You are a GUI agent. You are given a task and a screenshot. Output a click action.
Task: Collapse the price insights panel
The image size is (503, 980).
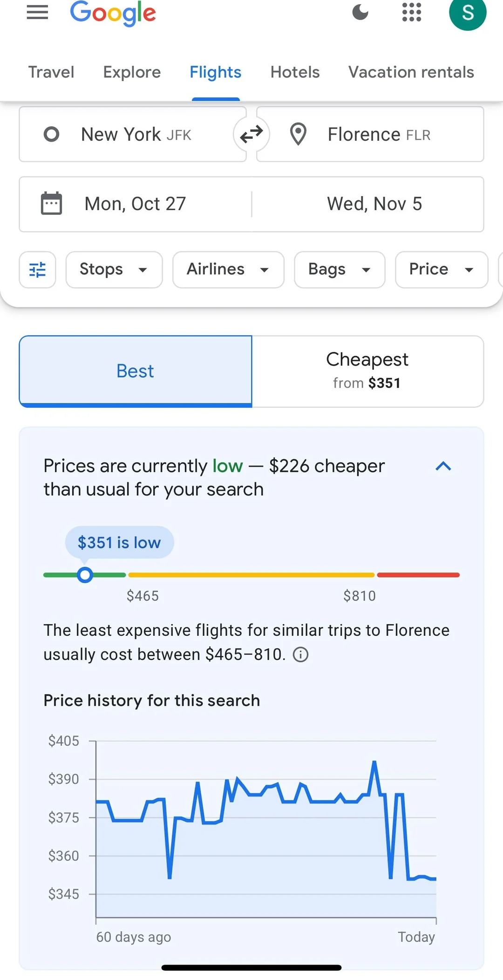coord(443,466)
